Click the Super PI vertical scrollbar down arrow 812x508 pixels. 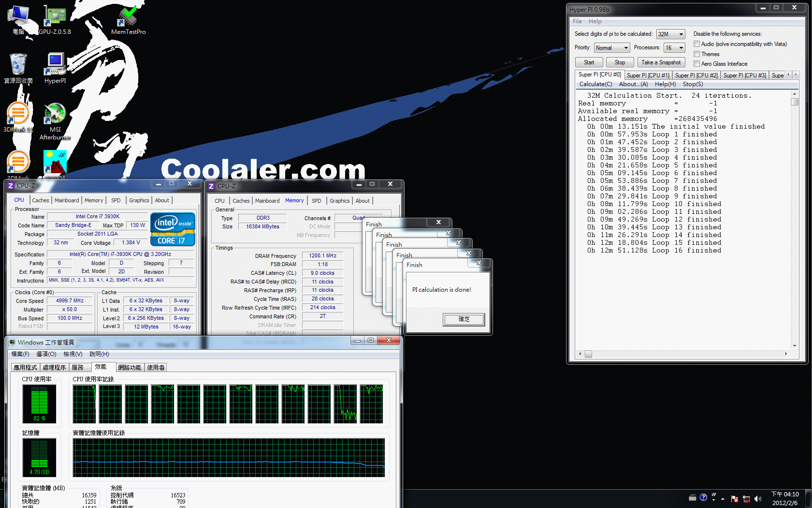click(795, 345)
